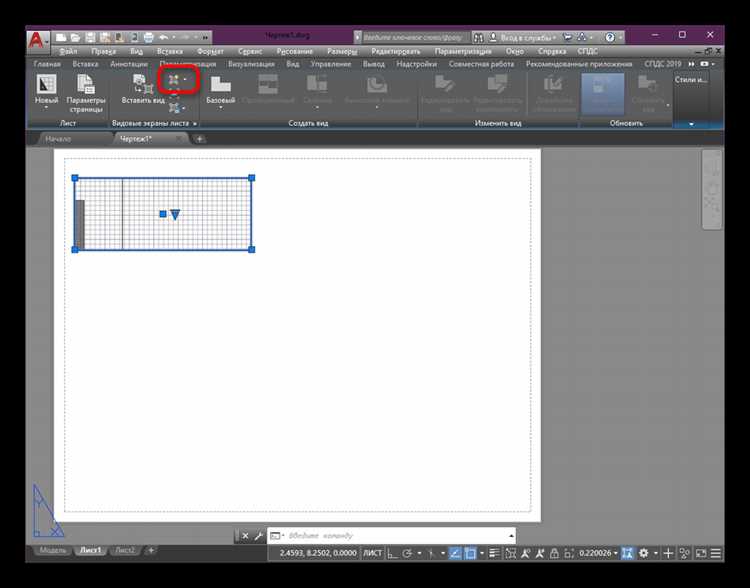Open dropdown arrow next to highlighted viewport icon
This screenshot has width=750, height=588.
coord(185,77)
